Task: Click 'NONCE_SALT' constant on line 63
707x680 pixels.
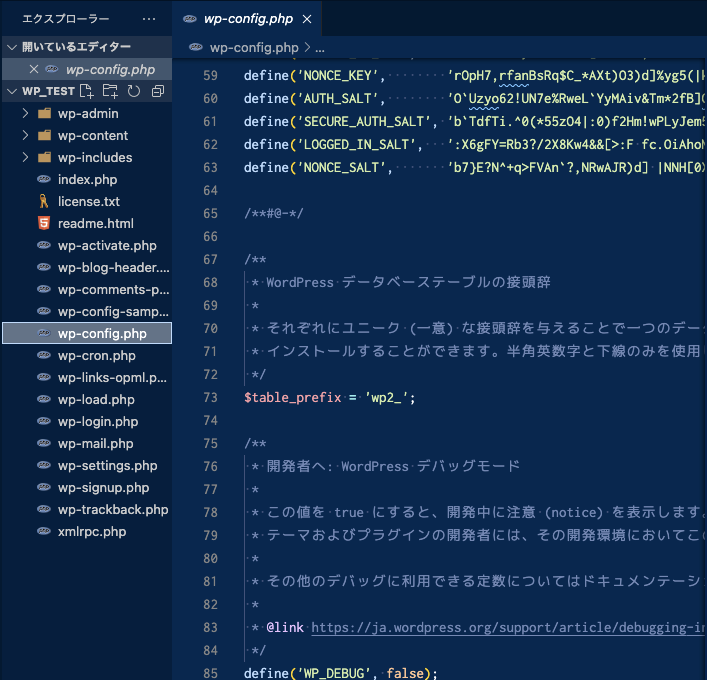Action: click(x=341, y=168)
